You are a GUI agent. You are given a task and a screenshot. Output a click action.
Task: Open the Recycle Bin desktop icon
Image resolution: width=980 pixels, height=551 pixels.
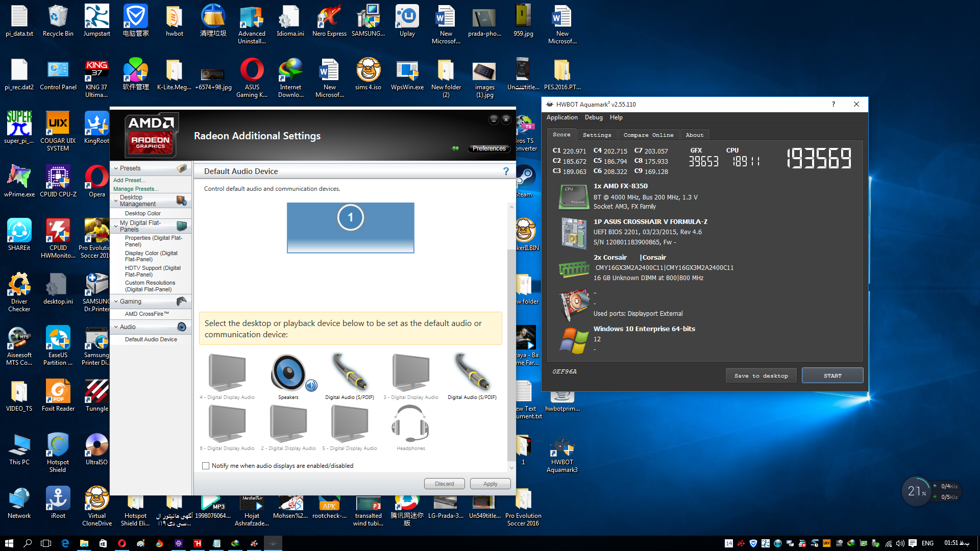pos(58,21)
